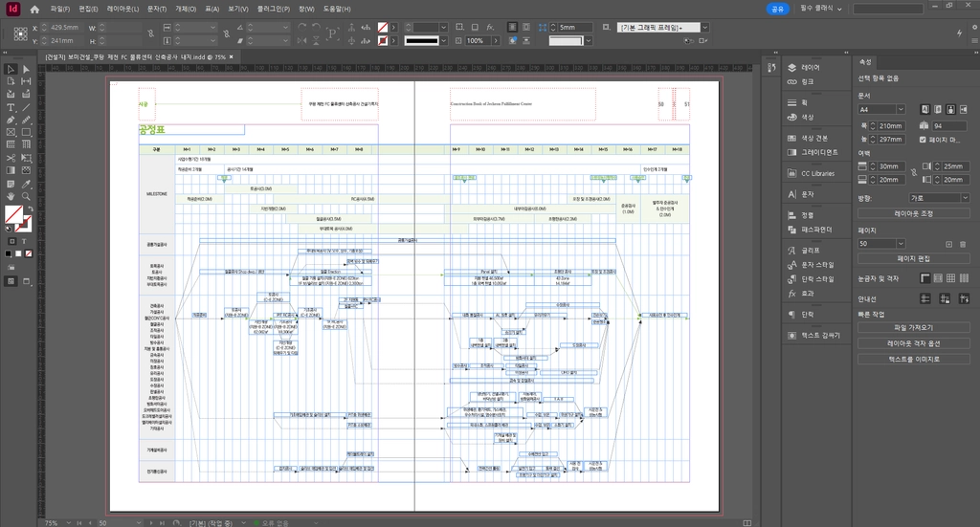Open the 글리프 panel
Screen dimensions: 980x527
pyautogui.click(x=804, y=251)
